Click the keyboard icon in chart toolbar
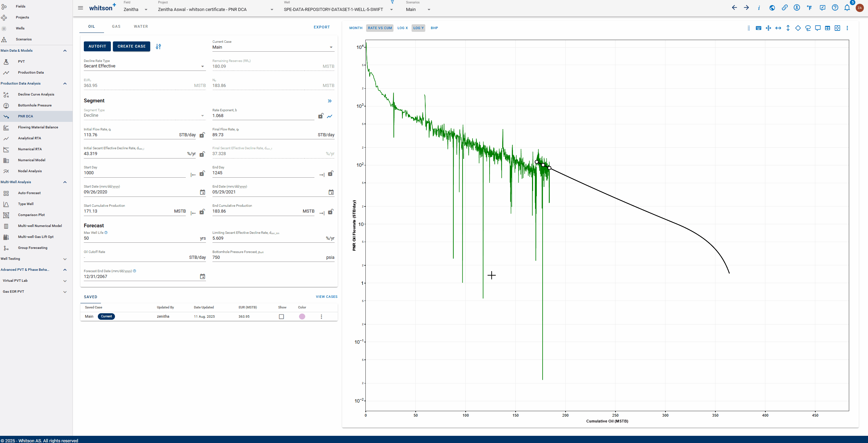The height and width of the screenshot is (443, 868). [x=759, y=28]
